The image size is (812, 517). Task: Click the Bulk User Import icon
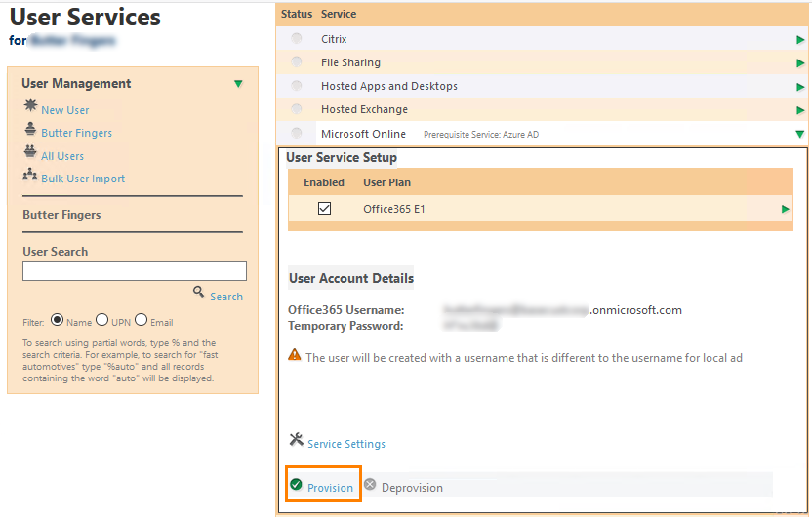[30, 175]
